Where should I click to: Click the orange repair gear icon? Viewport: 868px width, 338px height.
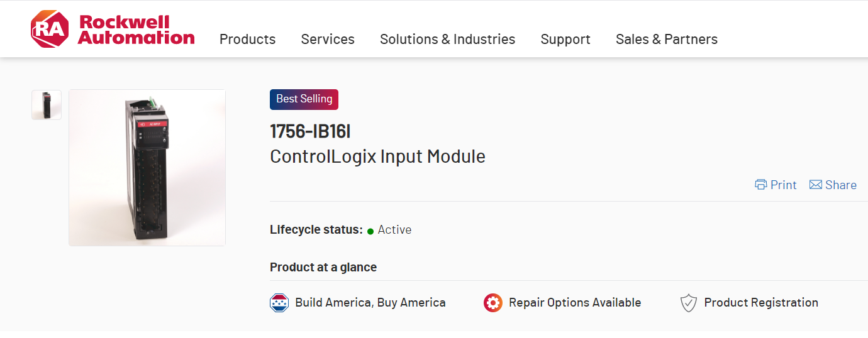[x=493, y=303]
